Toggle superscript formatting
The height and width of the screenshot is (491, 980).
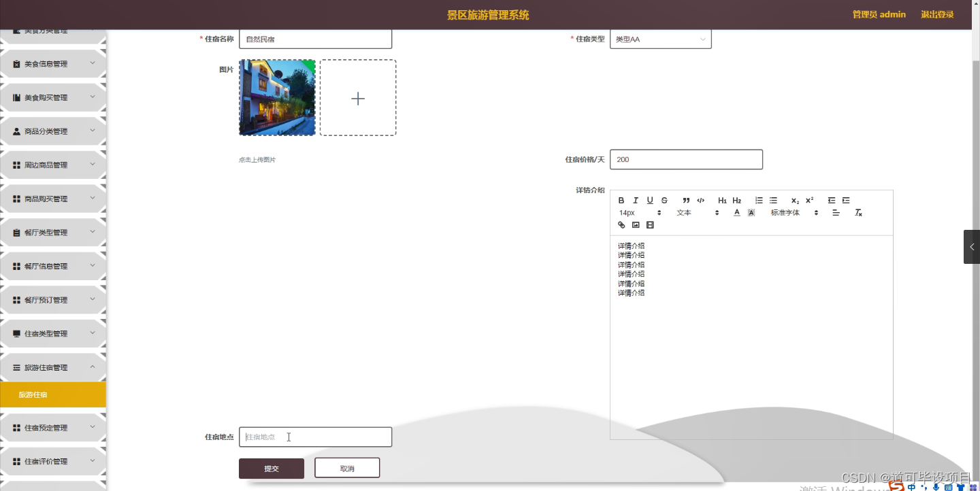point(808,200)
